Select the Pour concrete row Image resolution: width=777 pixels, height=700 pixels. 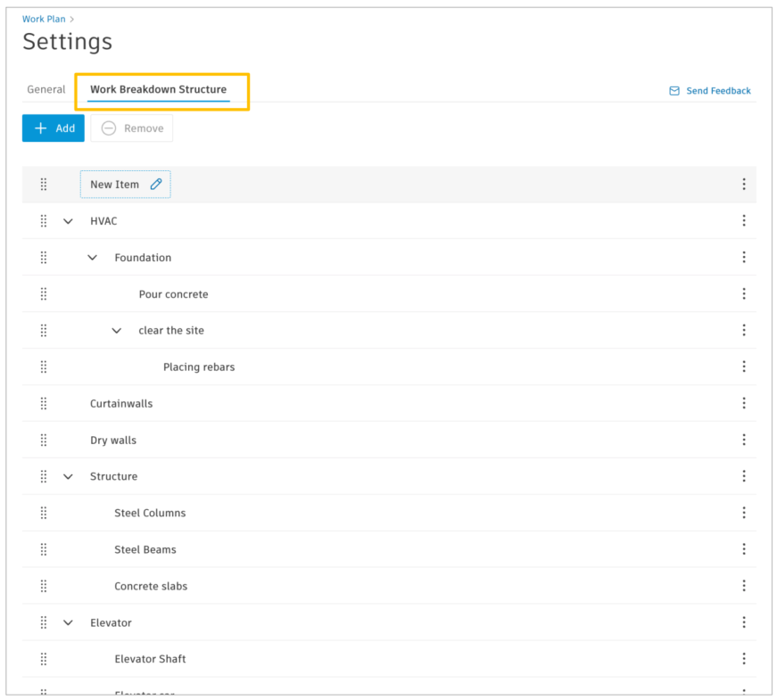389,293
